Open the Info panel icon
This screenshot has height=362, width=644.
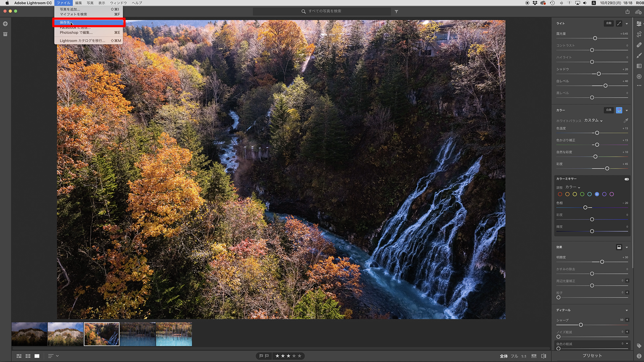639,356
